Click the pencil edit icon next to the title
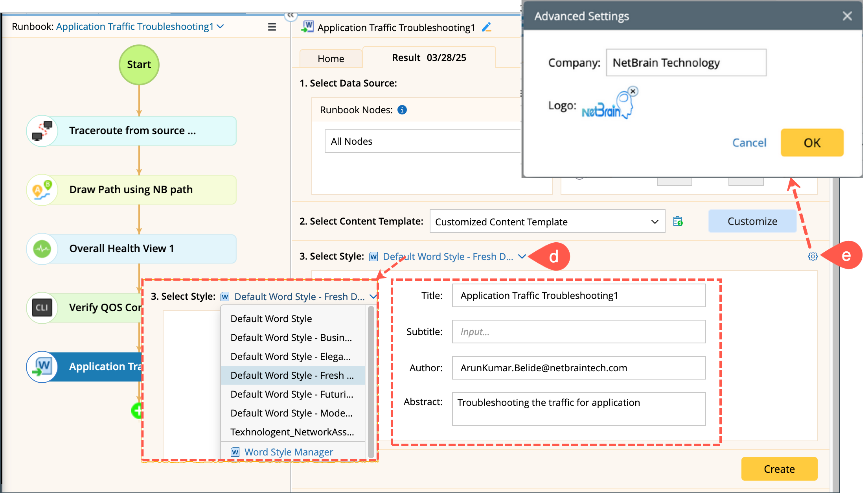This screenshot has height=494, width=868. click(487, 27)
